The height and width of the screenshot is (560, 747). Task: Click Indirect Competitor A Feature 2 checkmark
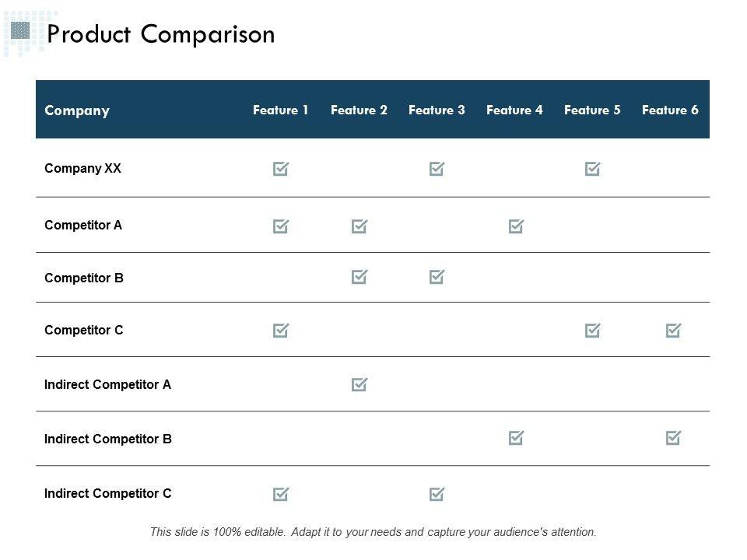(x=359, y=384)
